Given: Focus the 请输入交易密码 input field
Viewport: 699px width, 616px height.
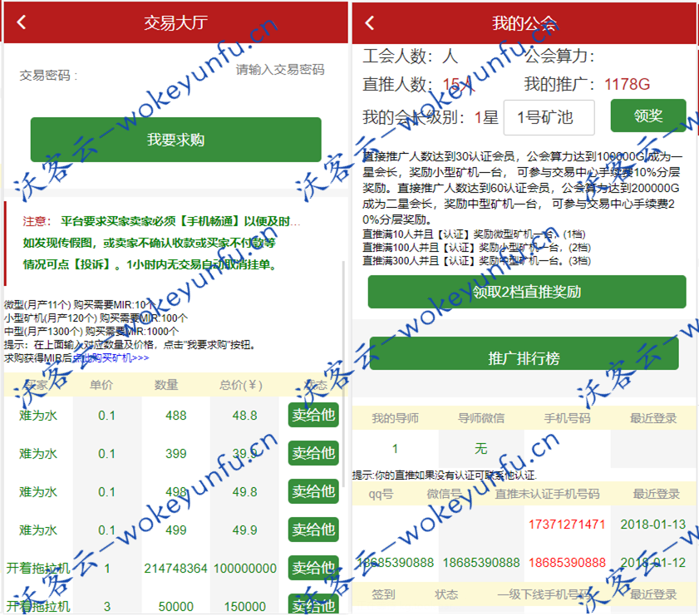Looking at the screenshot, I should pos(279,70).
